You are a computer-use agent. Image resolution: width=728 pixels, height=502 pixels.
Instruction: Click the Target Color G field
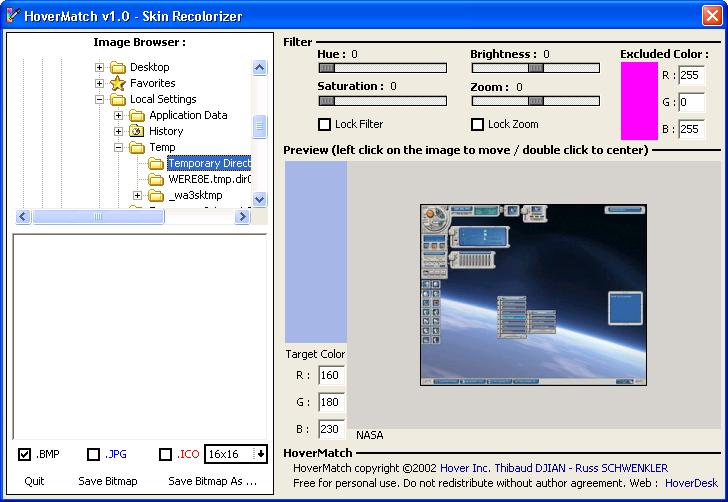332,402
